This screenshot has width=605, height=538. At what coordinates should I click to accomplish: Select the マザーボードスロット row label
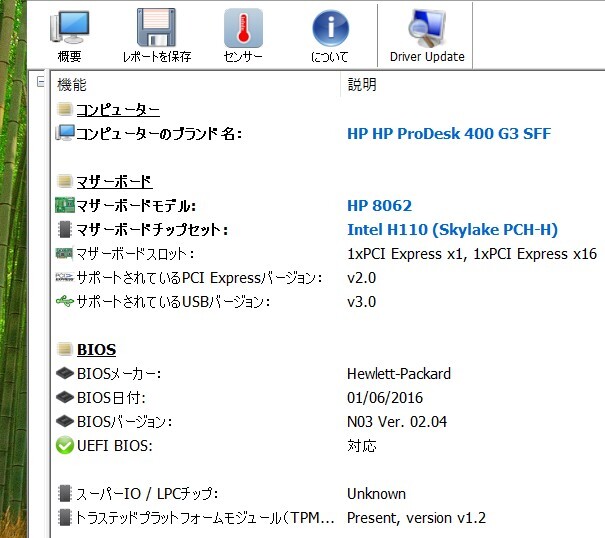click(x=135, y=254)
